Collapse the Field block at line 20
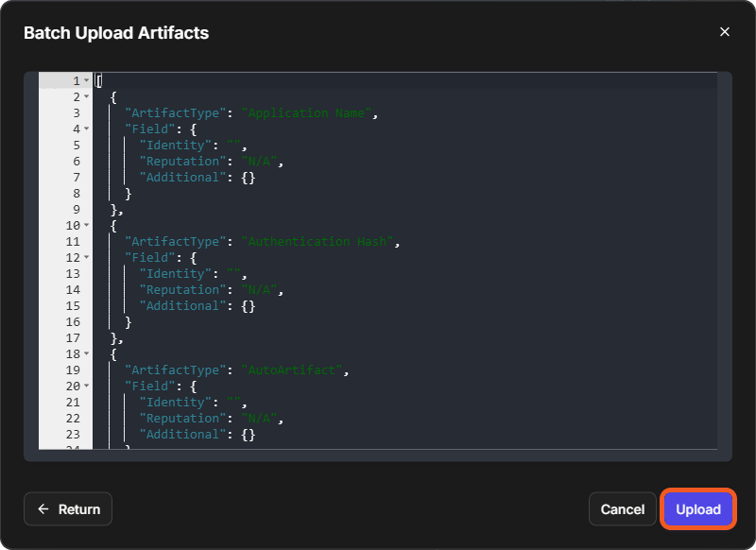This screenshot has height=550, width=756. point(86,386)
